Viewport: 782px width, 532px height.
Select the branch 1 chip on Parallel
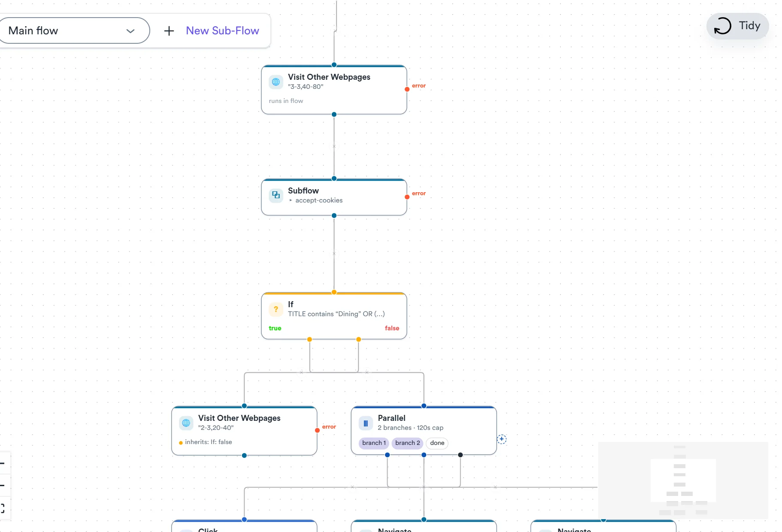click(x=374, y=443)
